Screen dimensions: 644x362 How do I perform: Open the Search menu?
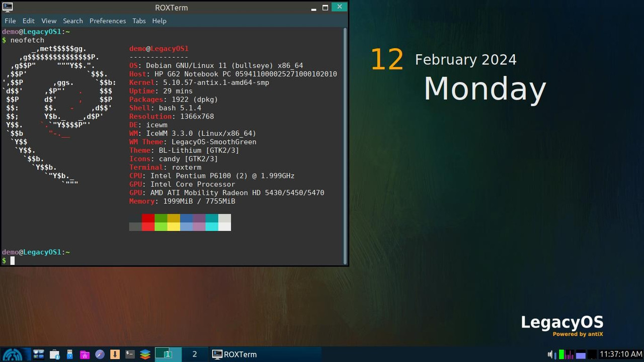click(x=73, y=21)
